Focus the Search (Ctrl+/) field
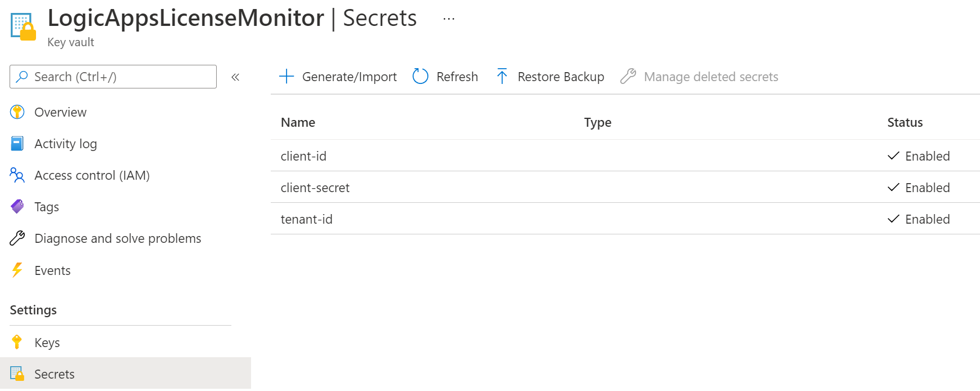Image resolution: width=980 pixels, height=391 pixels. pyautogui.click(x=113, y=77)
